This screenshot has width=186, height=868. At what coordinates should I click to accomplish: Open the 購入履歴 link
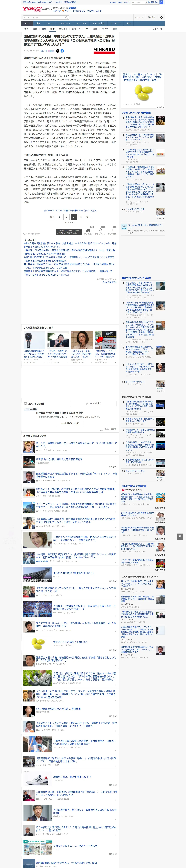pos(152,18)
